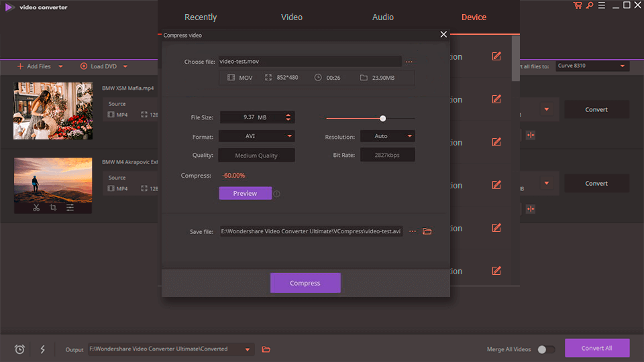Open the shopping cart icon
The image size is (644, 362).
[x=578, y=5]
